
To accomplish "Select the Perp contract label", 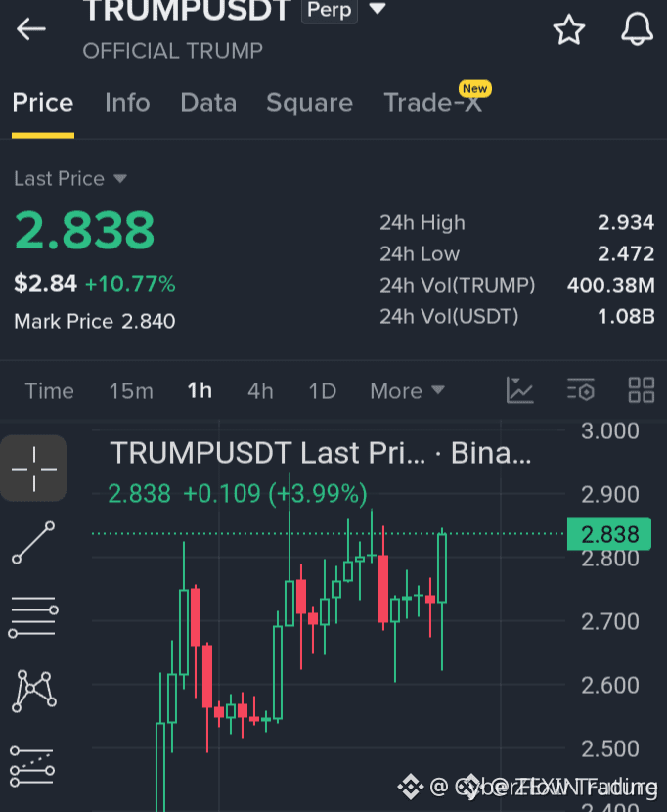I will (x=330, y=11).
